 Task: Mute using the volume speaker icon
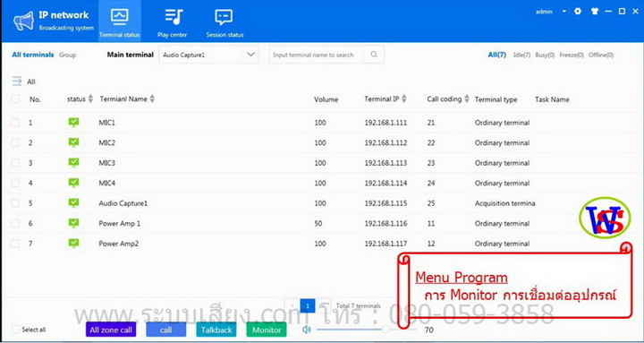click(x=307, y=330)
